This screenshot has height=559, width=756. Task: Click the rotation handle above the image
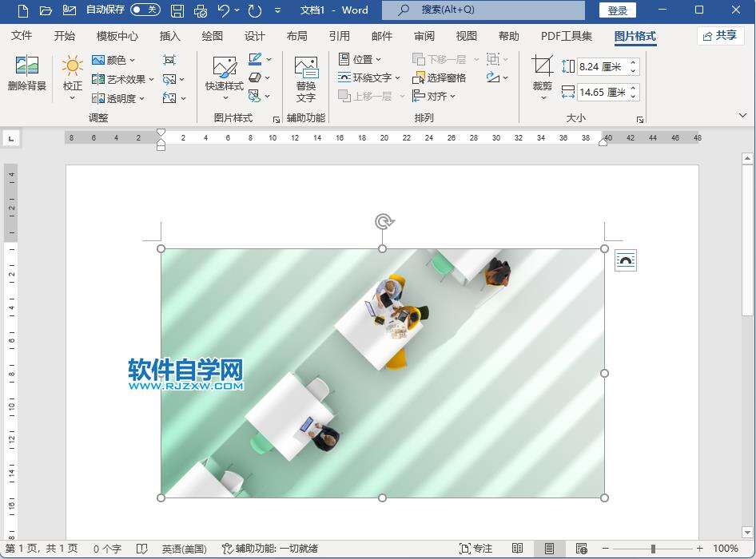(x=383, y=222)
